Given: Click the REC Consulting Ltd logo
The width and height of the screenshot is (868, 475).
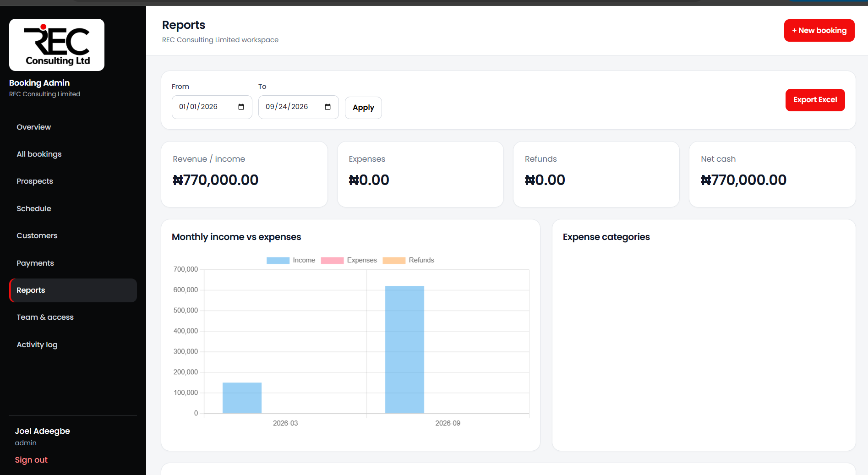Looking at the screenshot, I should coord(57,45).
